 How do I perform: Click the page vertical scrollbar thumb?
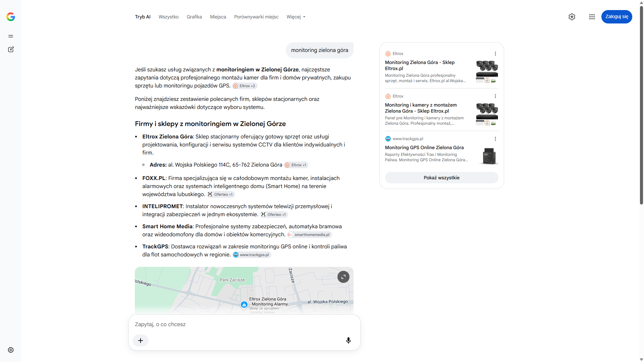641,106
